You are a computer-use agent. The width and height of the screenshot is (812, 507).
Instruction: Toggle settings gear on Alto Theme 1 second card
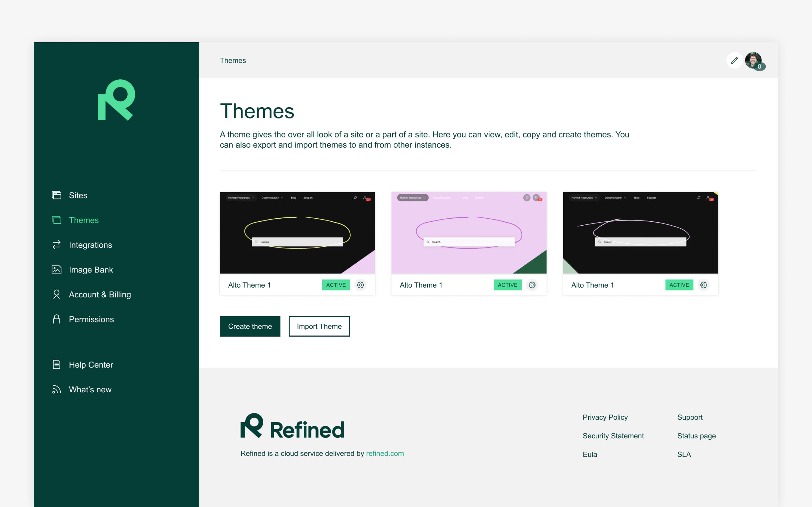pyautogui.click(x=532, y=285)
